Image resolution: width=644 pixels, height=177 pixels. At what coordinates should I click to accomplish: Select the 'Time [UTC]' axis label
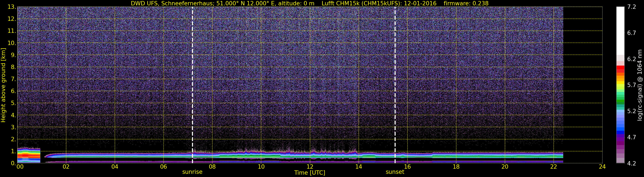coord(310,173)
